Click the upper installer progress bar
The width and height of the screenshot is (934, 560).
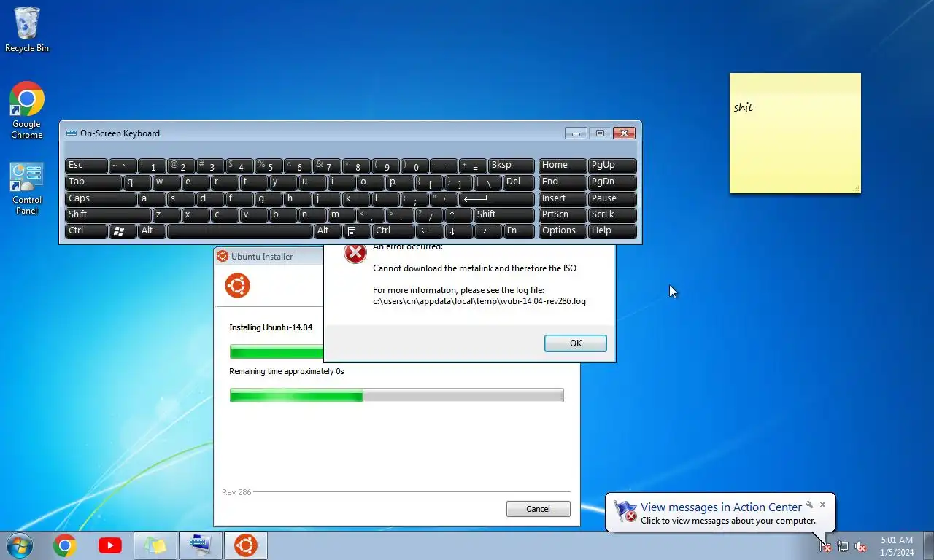(277, 352)
